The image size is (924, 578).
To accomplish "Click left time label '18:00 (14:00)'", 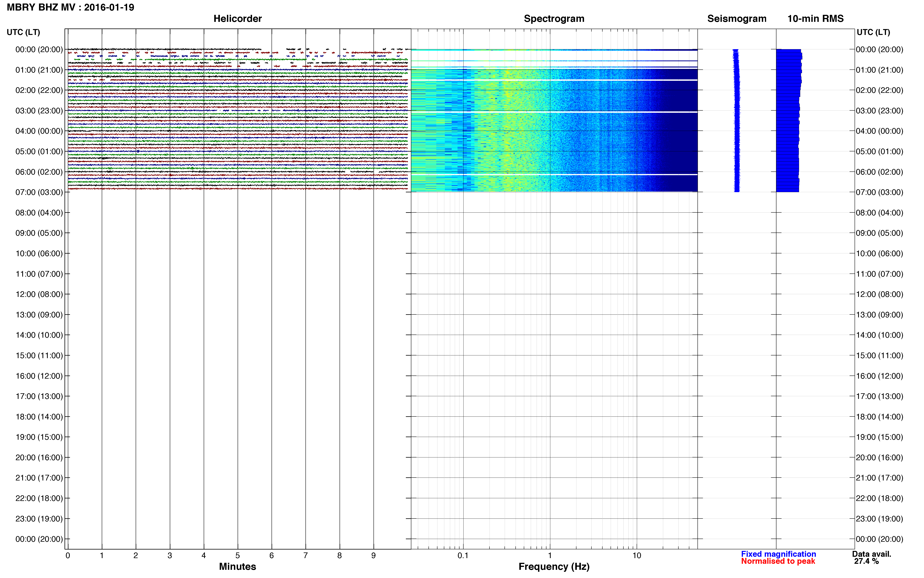I will pos(39,417).
